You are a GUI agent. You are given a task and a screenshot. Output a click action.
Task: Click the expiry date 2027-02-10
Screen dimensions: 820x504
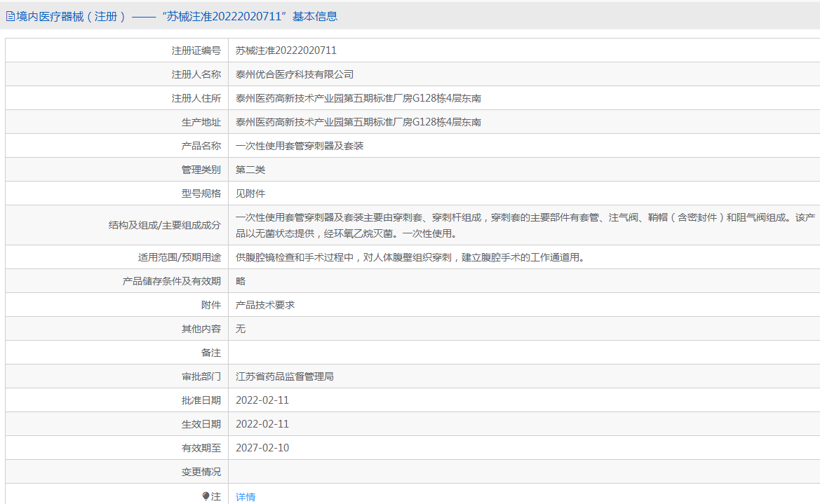(x=262, y=448)
